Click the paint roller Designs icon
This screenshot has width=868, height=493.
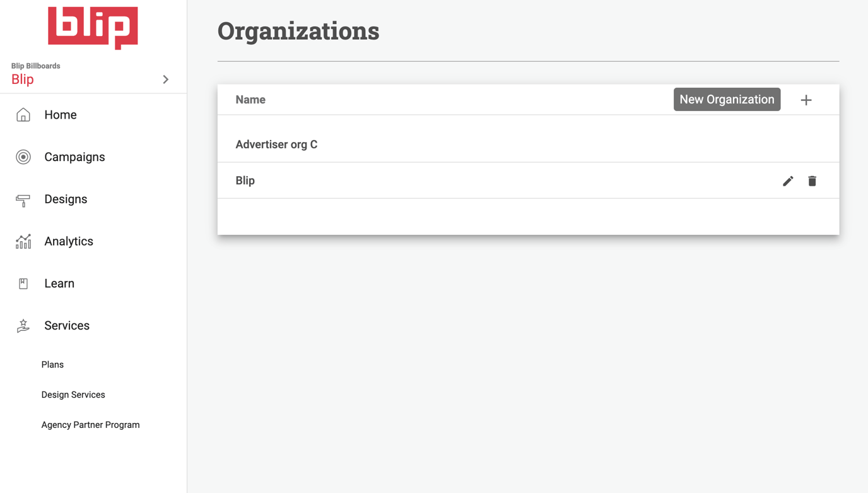pyautogui.click(x=23, y=199)
